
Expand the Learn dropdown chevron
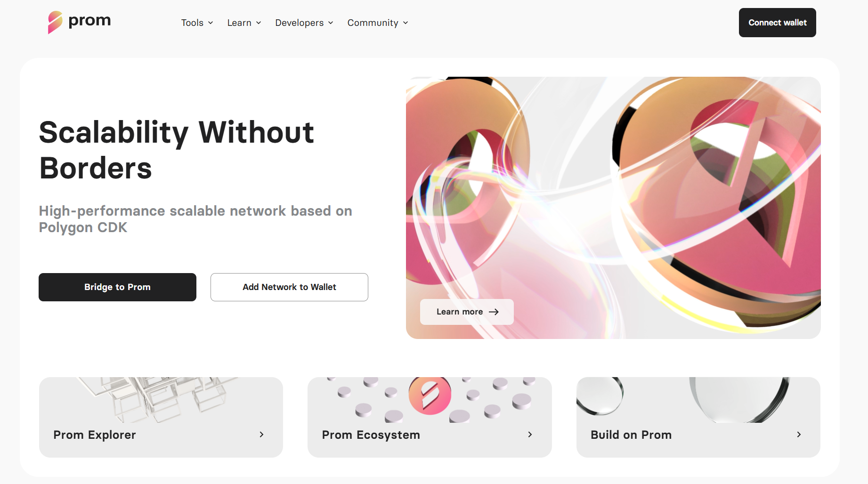pos(259,23)
